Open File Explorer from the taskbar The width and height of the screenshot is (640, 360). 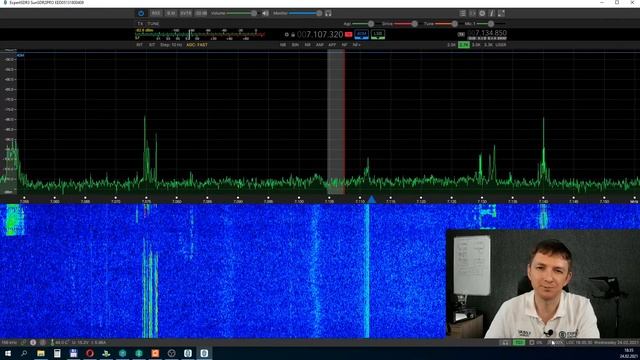click(40, 353)
